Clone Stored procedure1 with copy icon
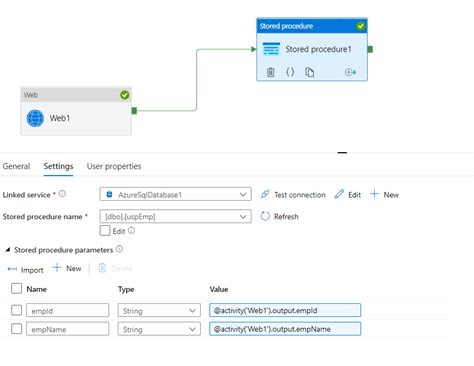474x366 pixels. (x=310, y=72)
